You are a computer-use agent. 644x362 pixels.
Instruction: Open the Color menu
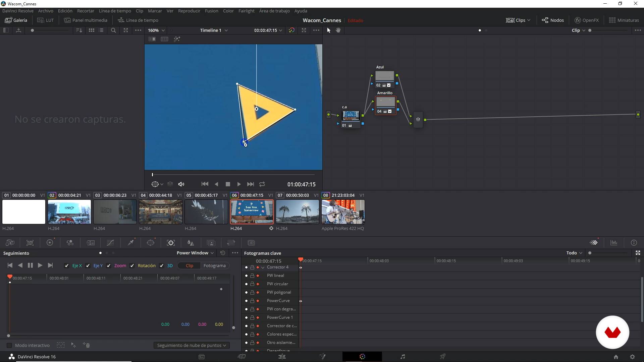[228, 11]
